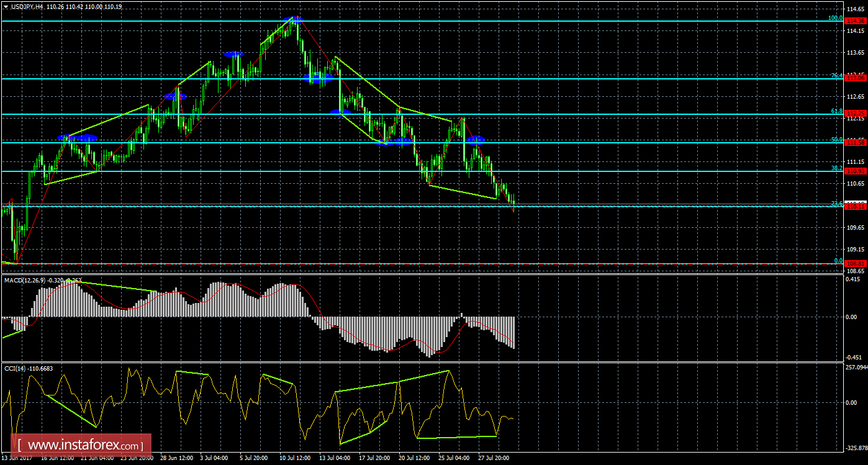868x465 pixels.
Task: Click the 108.81 Fibonacci price tag
Action: coord(856,264)
